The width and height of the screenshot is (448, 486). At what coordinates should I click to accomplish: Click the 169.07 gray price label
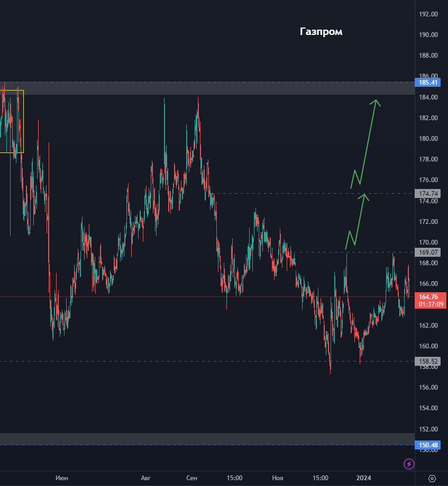pyautogui.click(x=427, y=253)
